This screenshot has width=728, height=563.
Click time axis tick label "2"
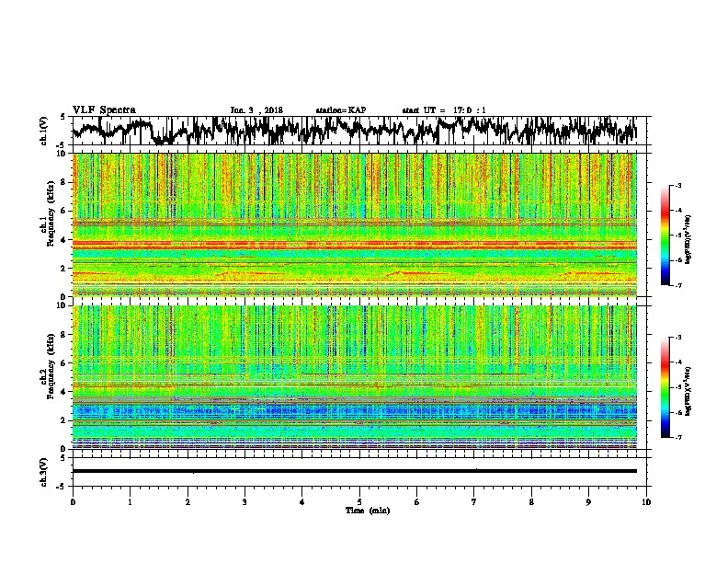188,502
